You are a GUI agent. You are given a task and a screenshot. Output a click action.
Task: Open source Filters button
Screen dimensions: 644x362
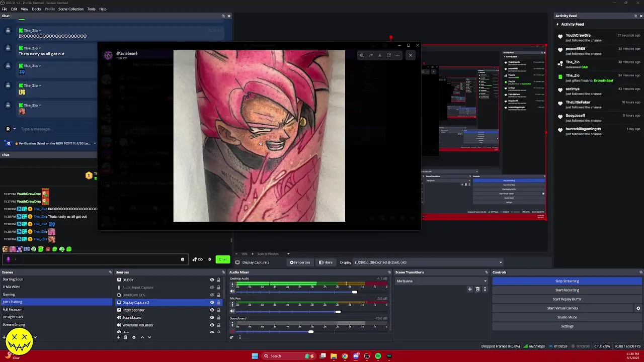click(x=325, y=262)
